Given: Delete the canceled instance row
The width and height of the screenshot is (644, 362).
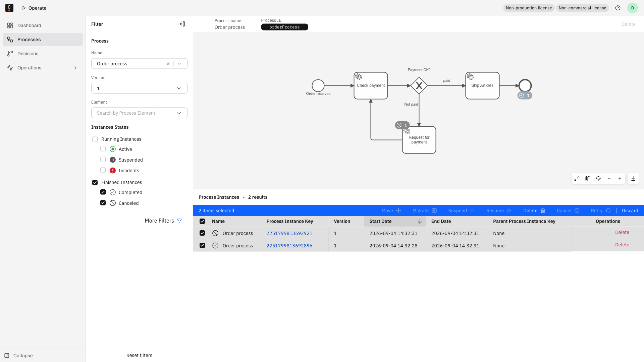Looking at the screenshot, I should click(x=622, y=232).
